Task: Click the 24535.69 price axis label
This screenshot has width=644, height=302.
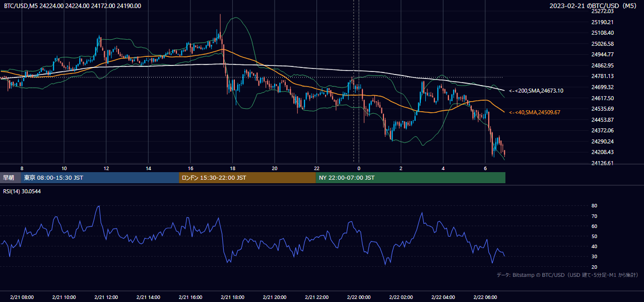Action: (x=602, y=109)
